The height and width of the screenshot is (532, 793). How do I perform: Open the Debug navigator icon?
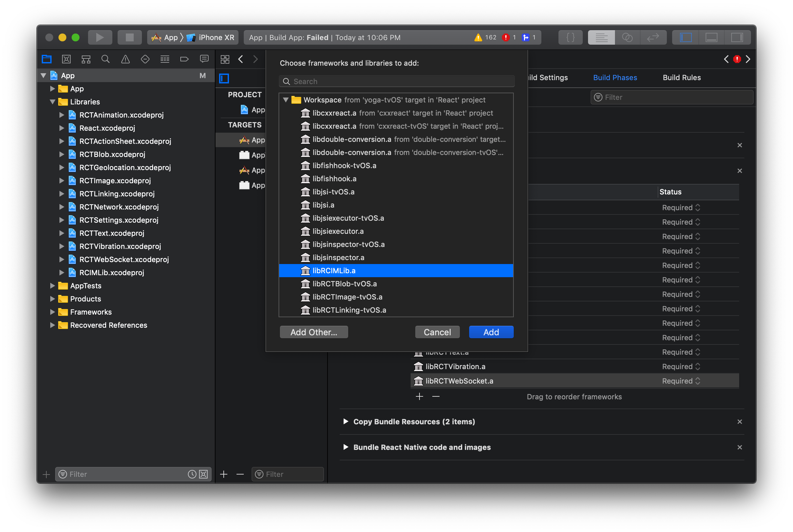point(165,59)
